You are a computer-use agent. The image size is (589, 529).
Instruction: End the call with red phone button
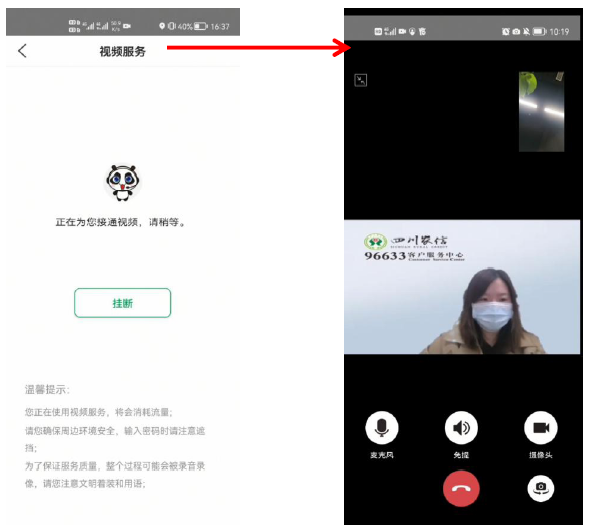(x=461, y=489)
